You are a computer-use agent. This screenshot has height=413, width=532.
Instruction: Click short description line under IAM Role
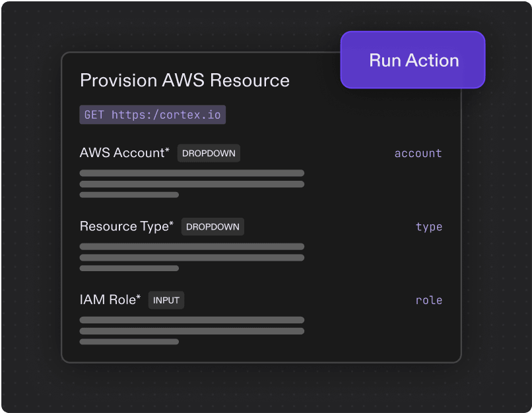(129, 342)
